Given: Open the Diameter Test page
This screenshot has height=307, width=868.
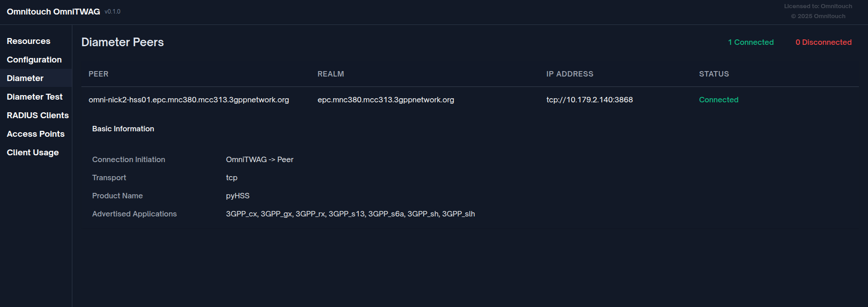Looking at the screenshot, I should 35,96.
